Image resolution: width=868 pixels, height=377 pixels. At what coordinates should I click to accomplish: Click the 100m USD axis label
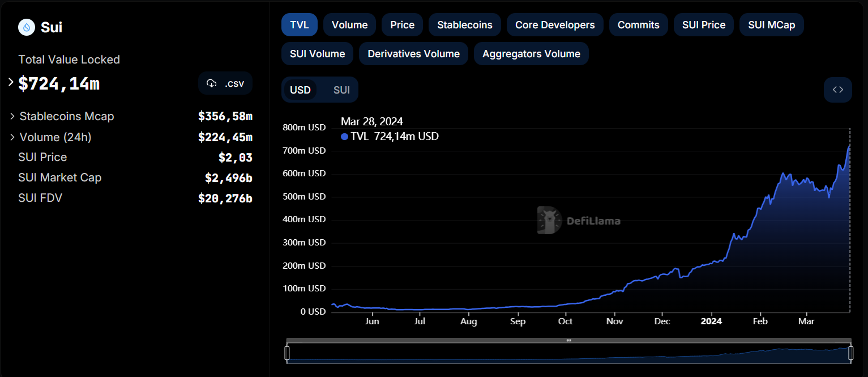[304, 289]
